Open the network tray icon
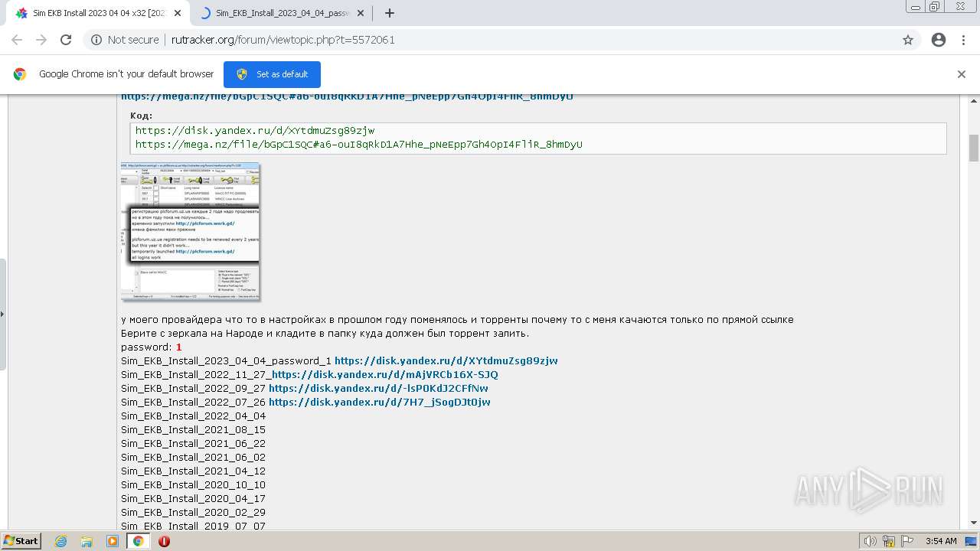The height and width of the screenshot is (551, 980). click(888, 541)
